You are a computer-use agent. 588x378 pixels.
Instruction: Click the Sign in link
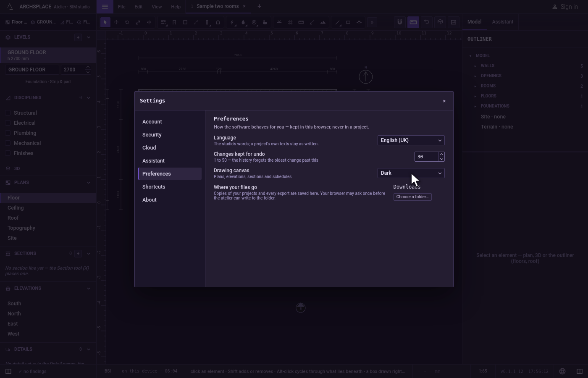tap(565, 7)
